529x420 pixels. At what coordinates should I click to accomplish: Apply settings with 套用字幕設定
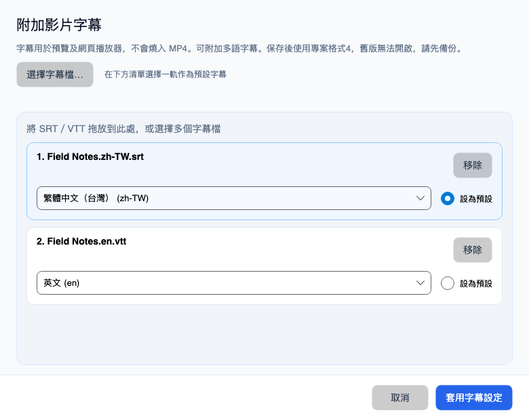click(x=474, y=398)
